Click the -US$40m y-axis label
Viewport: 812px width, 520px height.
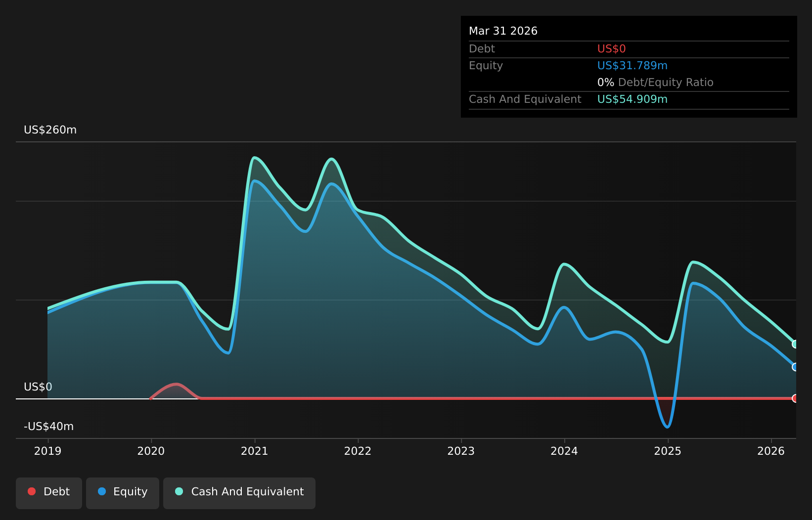[x=49, y=427]
